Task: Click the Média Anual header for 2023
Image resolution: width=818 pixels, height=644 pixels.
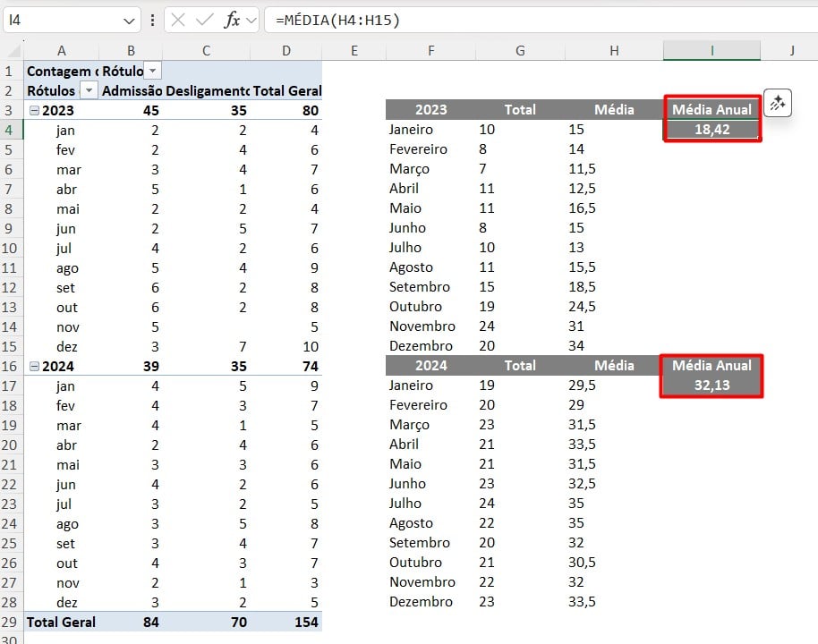Action: pyautogui.click(x=711, y=109)
